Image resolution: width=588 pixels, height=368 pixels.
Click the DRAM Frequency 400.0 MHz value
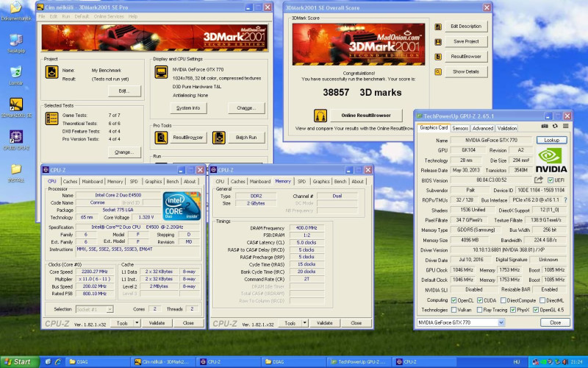click(306, 228)
